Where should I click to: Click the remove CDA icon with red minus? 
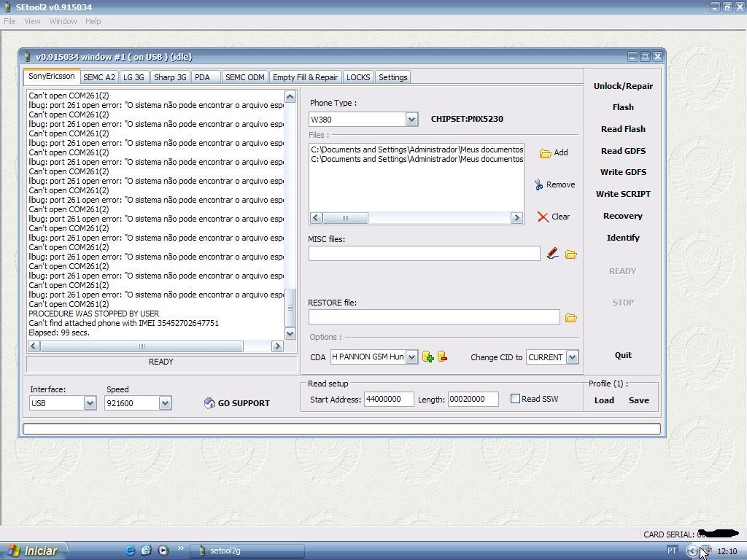coord(442,356)
